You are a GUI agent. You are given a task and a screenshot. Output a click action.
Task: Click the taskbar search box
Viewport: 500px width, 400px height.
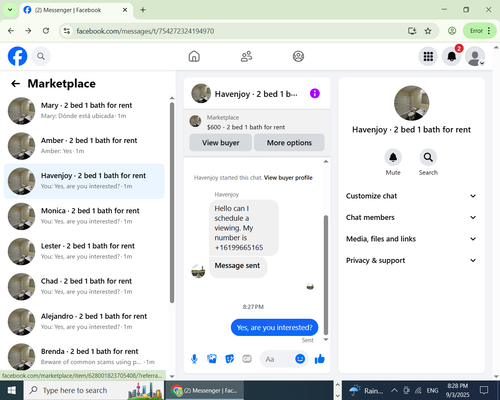[94, 390]
